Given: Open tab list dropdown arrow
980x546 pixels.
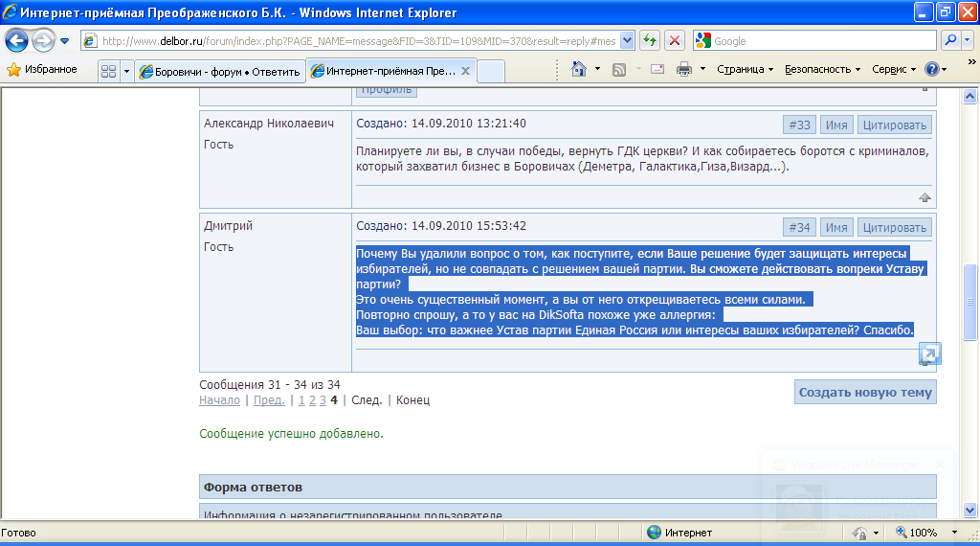Looking at the screenshot, I should tap(126, 71).
